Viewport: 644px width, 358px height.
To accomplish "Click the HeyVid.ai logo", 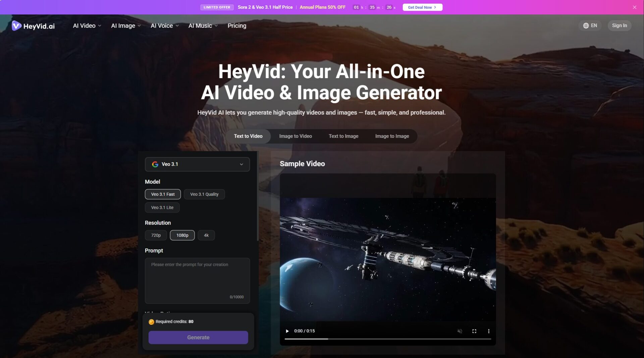I will pos(33,26).
